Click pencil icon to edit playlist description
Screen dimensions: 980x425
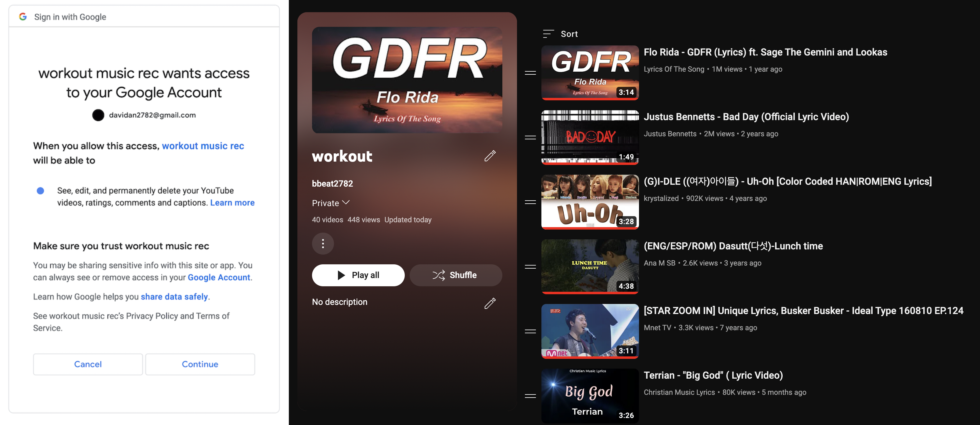click(490, 303)
